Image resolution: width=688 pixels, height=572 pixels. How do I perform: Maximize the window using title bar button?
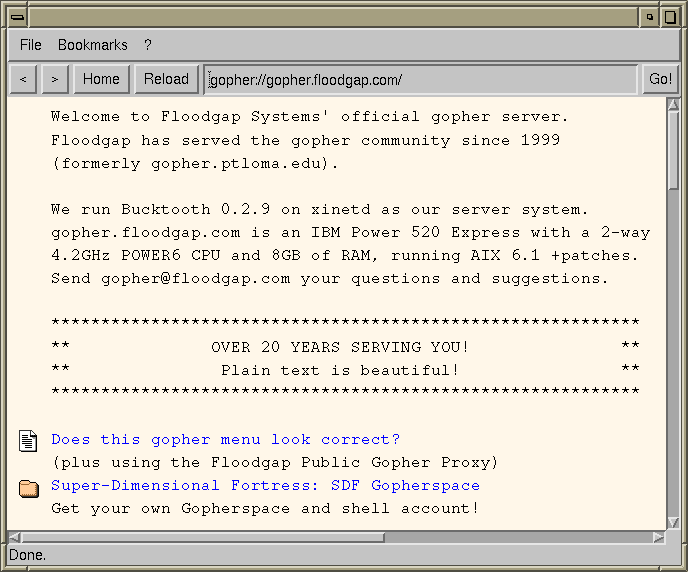click(x=670, y=18)
